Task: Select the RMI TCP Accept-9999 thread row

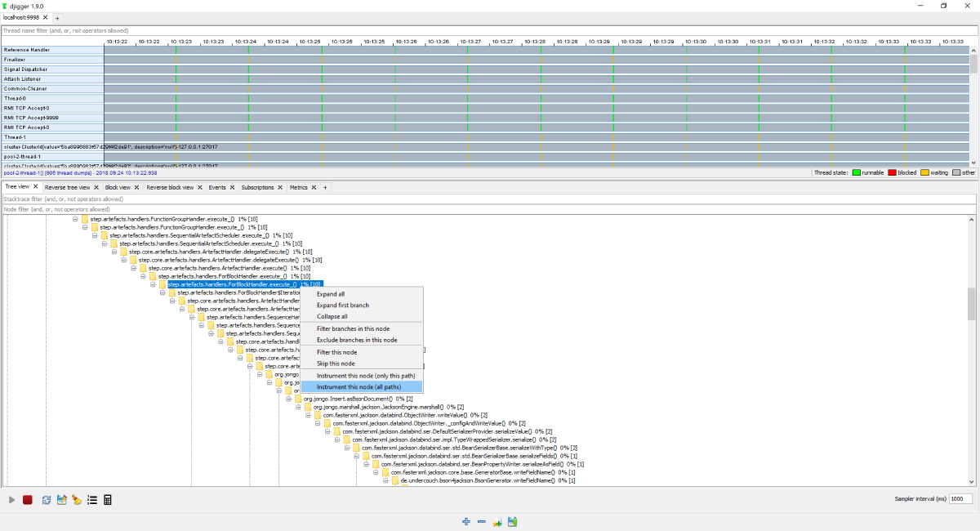Action: tap(52, 118)
